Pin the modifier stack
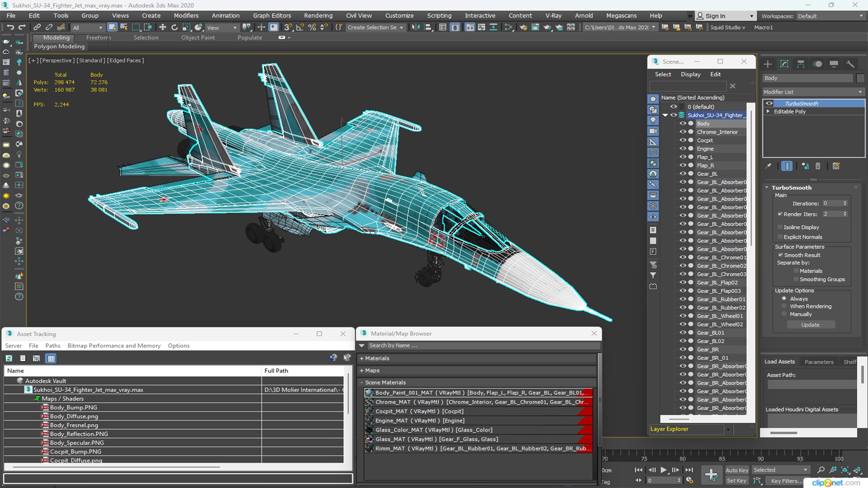868x488 pixels. [769, 166]
